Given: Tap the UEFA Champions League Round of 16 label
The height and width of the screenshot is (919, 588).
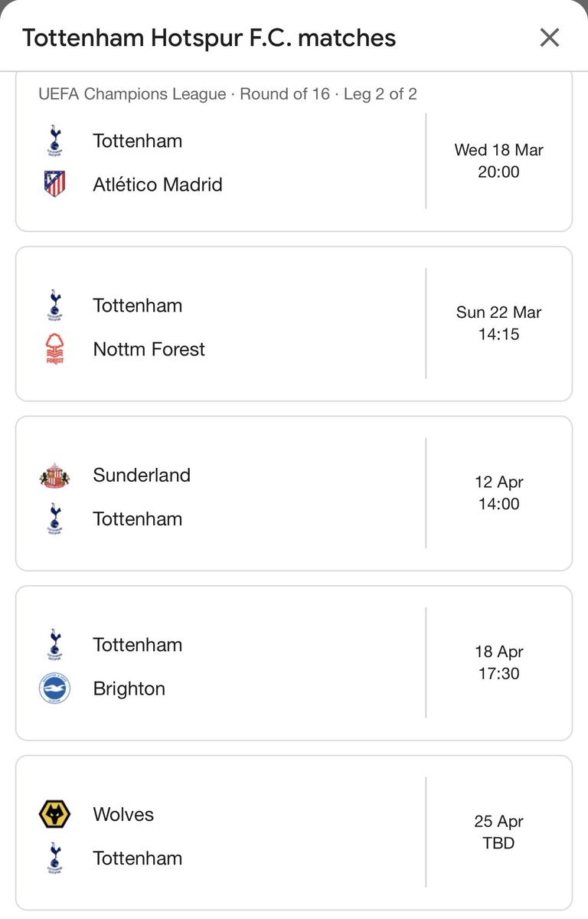Looking at the screenshot, I should [x=228, y=94].
